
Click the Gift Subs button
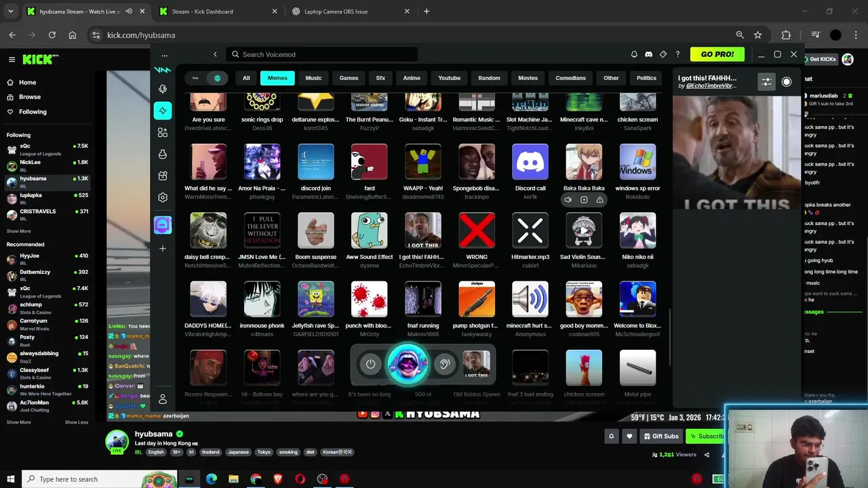tap(660, 436)
